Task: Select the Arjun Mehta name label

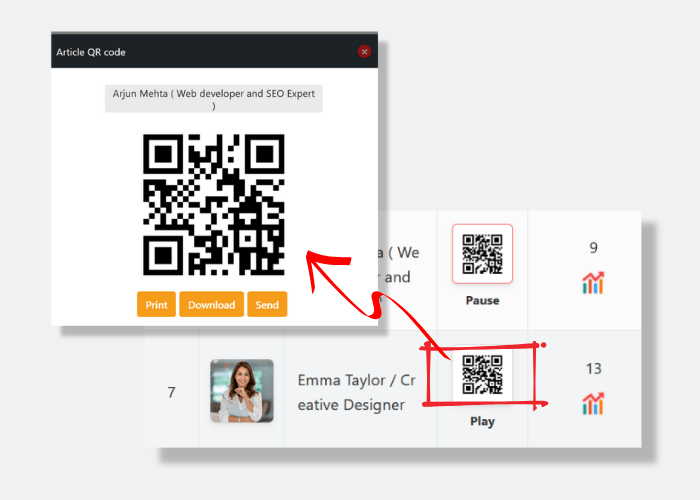Action: (x=214, y=98)
